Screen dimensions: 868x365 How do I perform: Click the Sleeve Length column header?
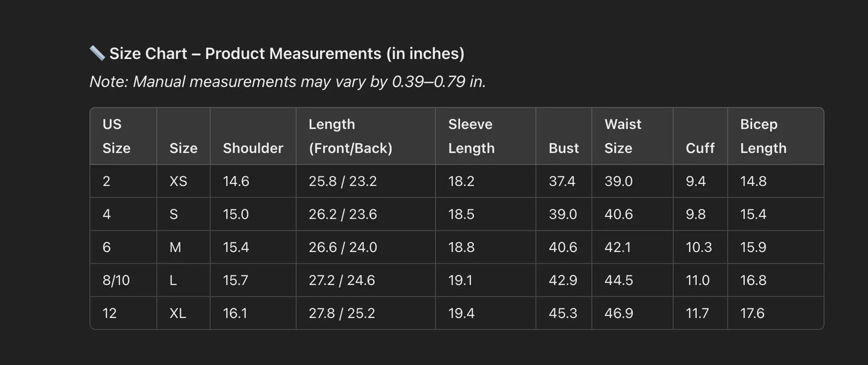[x=471, y=136]
